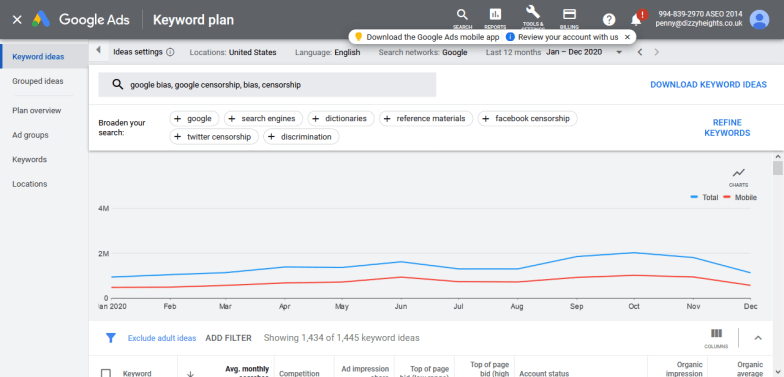This screenshot has height=377, width=784.
Task: Collapse the chart with the chevron
Action: pyautogui.click(x=758, y=338)
